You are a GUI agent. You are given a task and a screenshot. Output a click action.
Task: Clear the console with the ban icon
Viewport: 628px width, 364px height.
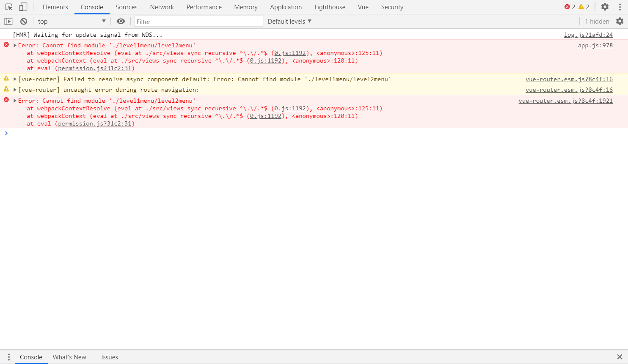[x=24, y=22]
